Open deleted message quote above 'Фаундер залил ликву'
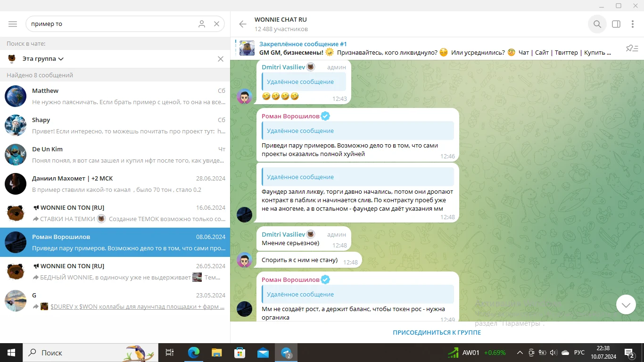The width and height of the screenshot is (644, 362). point(358,177)
